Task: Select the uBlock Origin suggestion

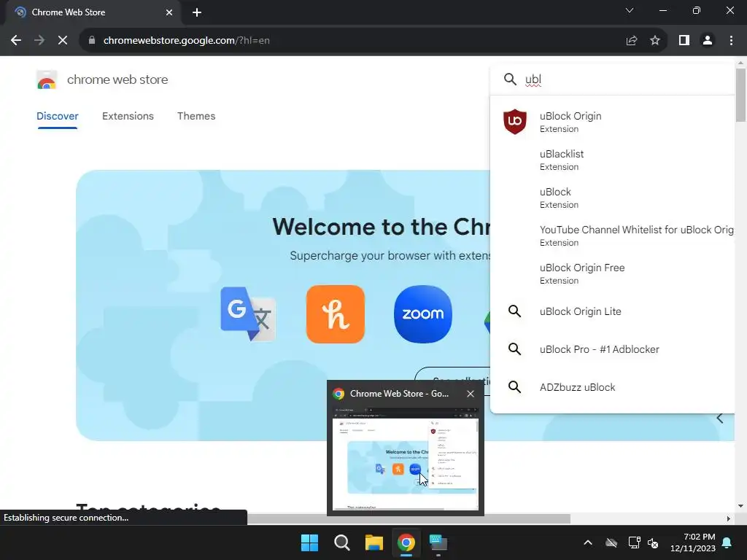Action: (x=613, y=122)
